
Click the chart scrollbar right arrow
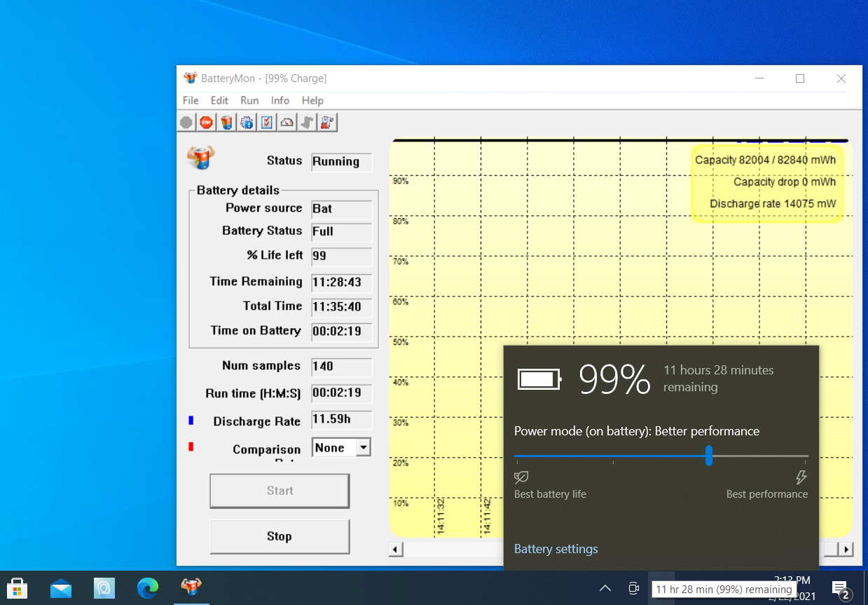click(x=846, y=550)
